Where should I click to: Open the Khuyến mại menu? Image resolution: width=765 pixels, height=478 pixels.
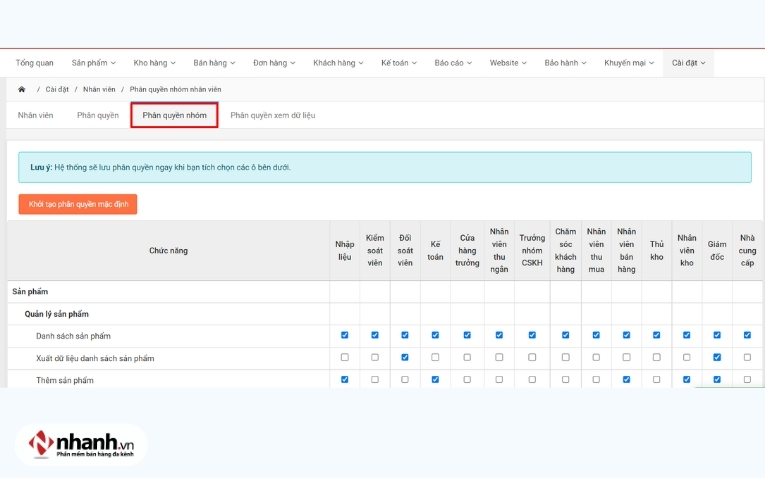[628, 63]
